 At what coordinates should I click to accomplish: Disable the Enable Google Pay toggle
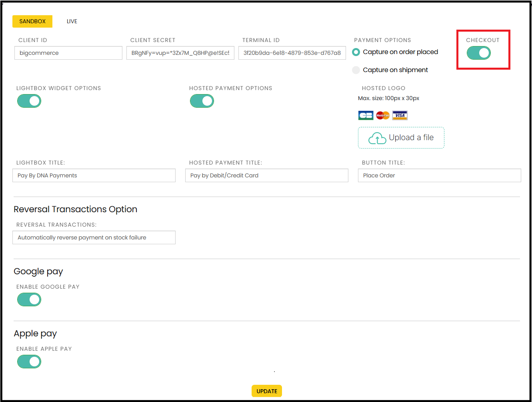pyautogui.click(x=29, y=299)
